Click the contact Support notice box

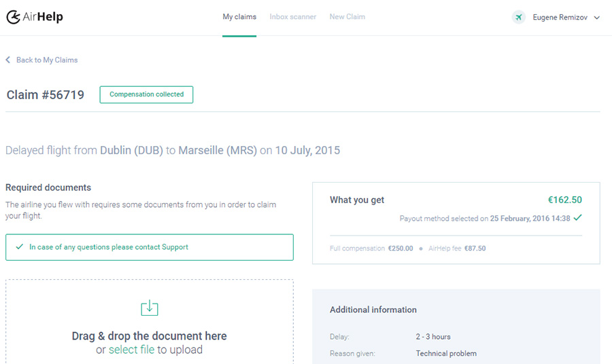[x=150, y=247]
